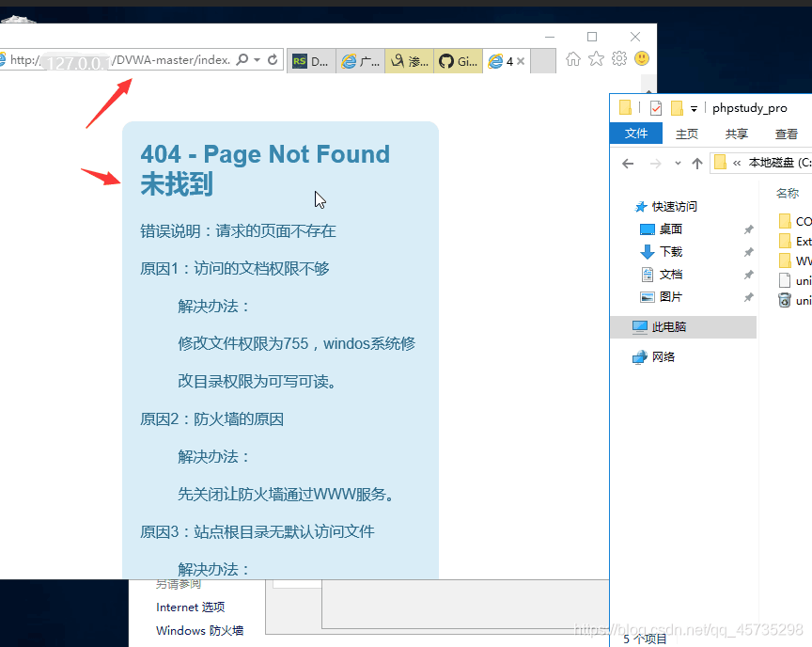Select the blank-document 'uni' file

tap(795, 280)
